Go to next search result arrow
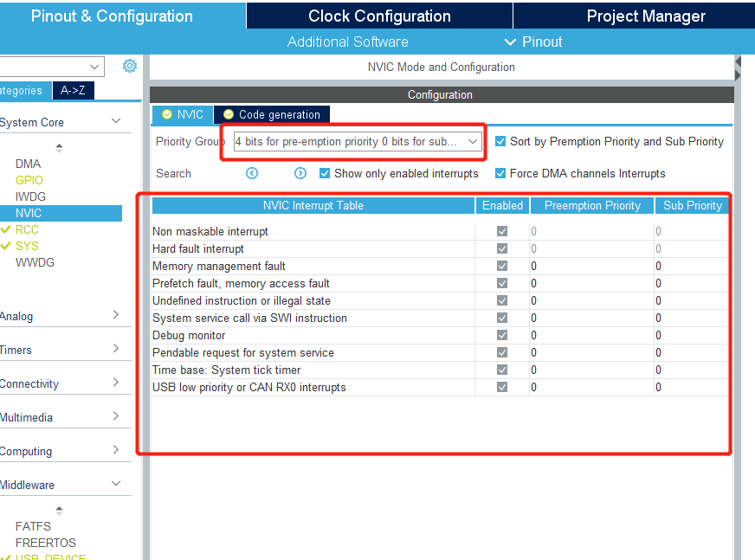The image size is (755, 560). (x=300, y=173)
